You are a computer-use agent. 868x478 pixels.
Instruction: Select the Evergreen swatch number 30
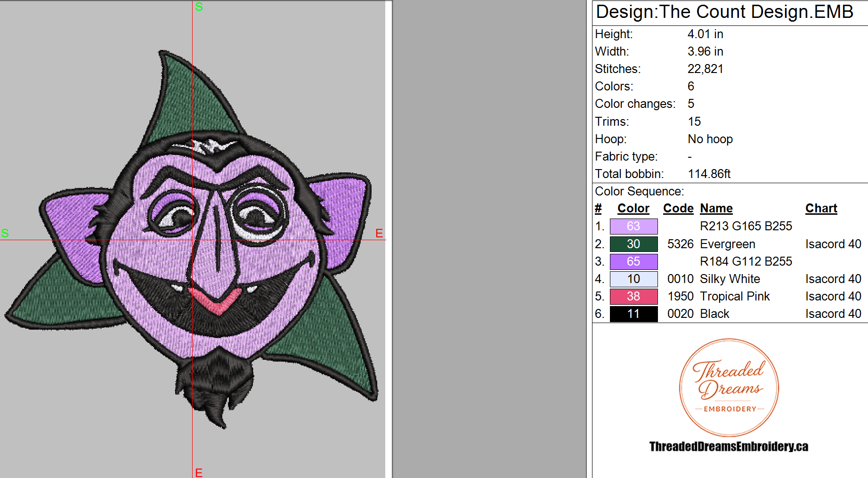[x=633, y=244]
